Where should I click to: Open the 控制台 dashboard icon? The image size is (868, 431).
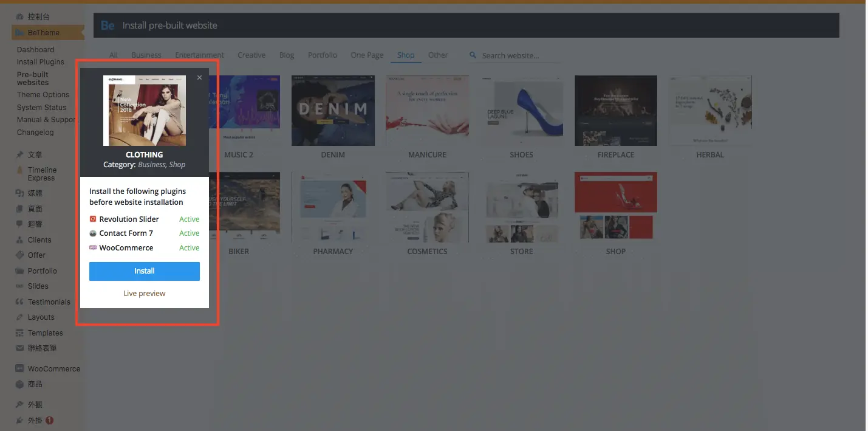(x=20, y=17)
